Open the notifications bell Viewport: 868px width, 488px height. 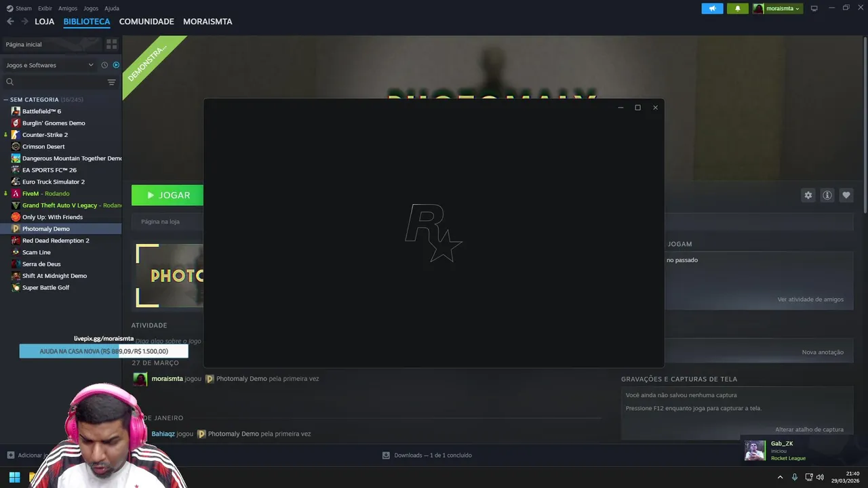pyautogui.click(x=738, y=8)
